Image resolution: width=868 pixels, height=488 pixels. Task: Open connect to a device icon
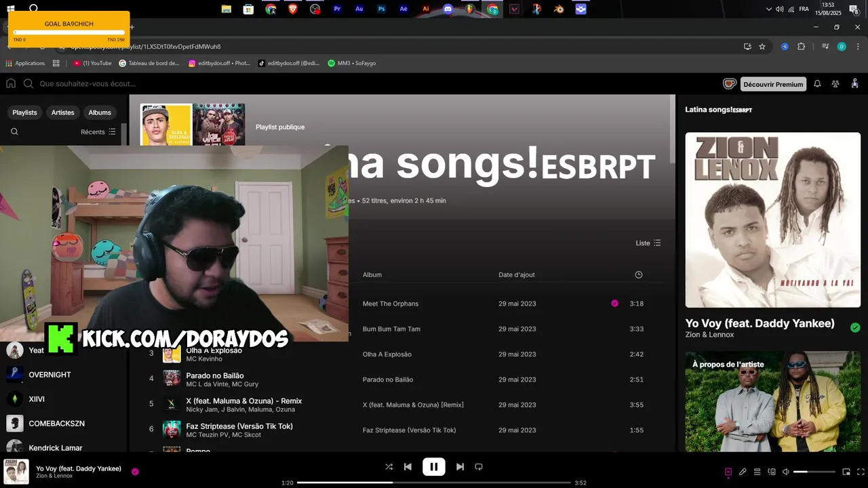click(x=771, y=472)
